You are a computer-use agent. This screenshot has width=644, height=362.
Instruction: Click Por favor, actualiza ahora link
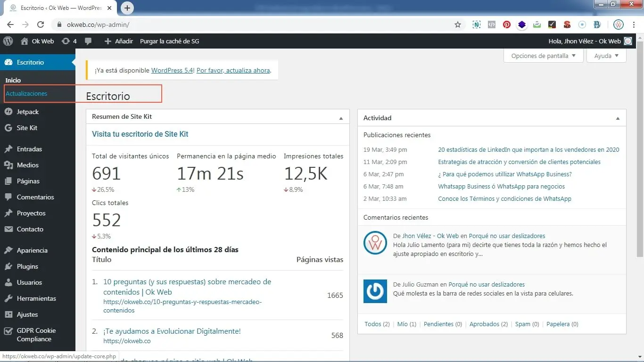233,70
